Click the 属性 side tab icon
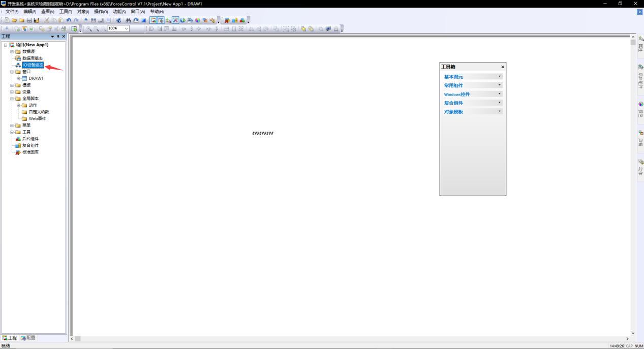The width and height of the screenshot is (644, 349). point(640,39)
